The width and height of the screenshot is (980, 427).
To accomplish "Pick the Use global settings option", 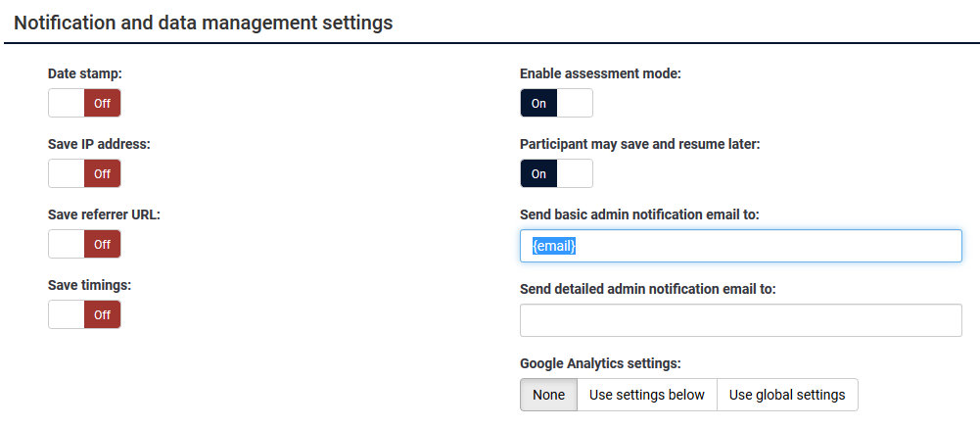I will [x=787, y=395].
